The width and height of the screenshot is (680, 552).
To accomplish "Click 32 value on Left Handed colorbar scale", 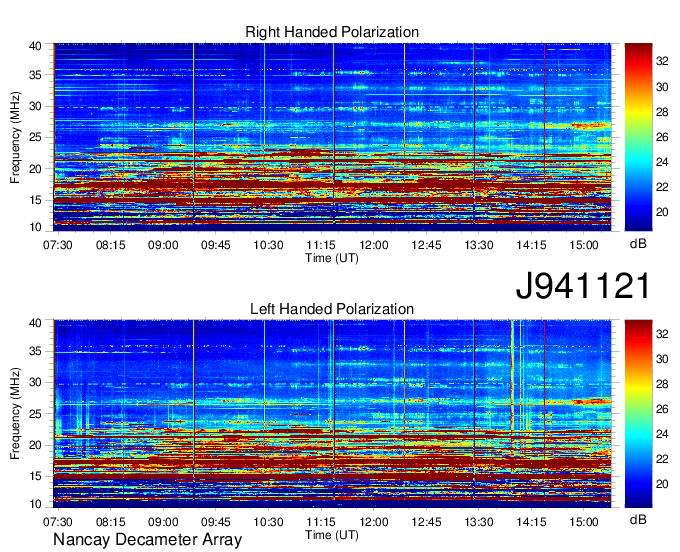I will tap(662, 334).
